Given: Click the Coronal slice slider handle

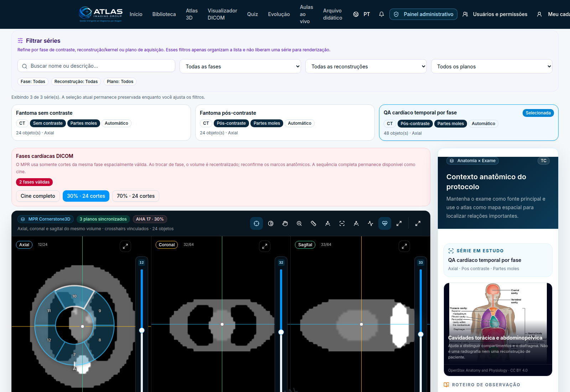Looking at the screenshot, I should coord(281,332).
